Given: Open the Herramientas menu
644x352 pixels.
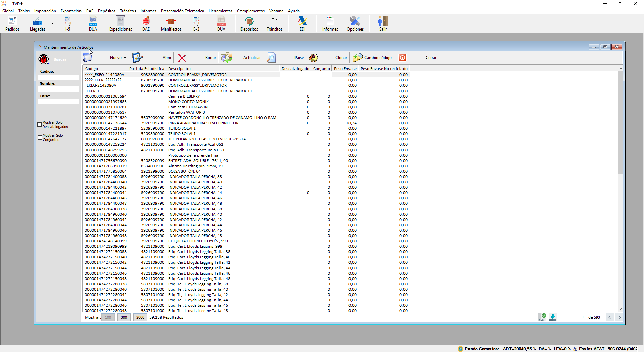Looking at the screenshot, I should click(x=220, y=11).
